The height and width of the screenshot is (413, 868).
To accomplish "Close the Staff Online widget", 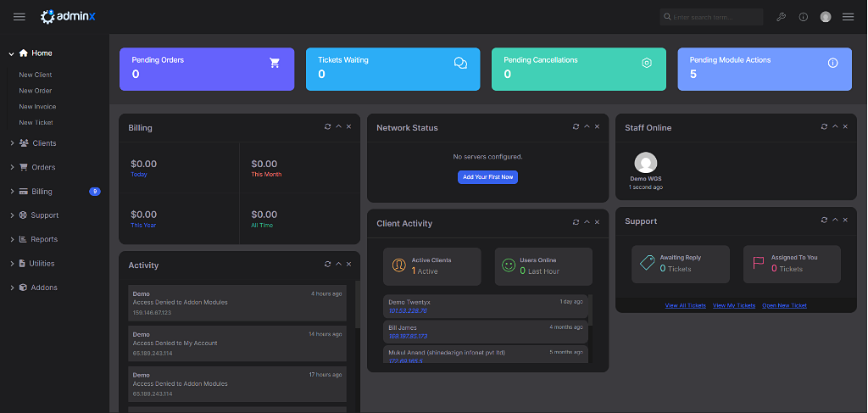I will [845, 126].
